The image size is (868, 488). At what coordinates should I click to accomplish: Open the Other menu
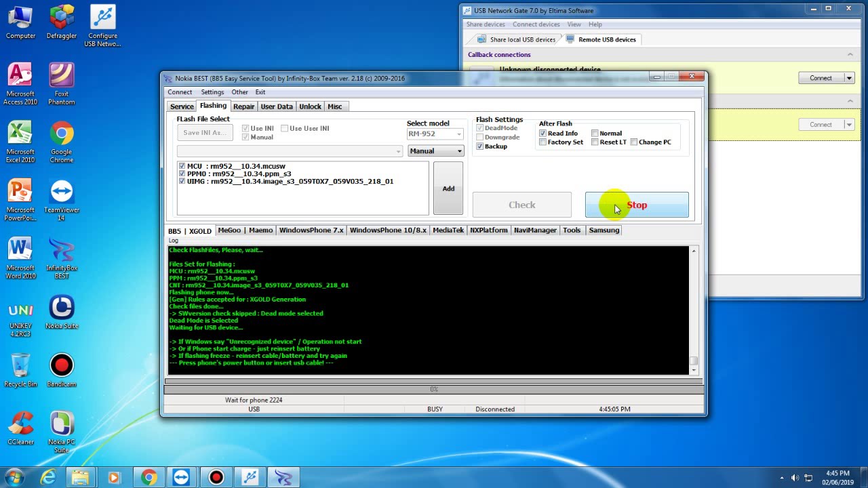(x=239, y=92)
